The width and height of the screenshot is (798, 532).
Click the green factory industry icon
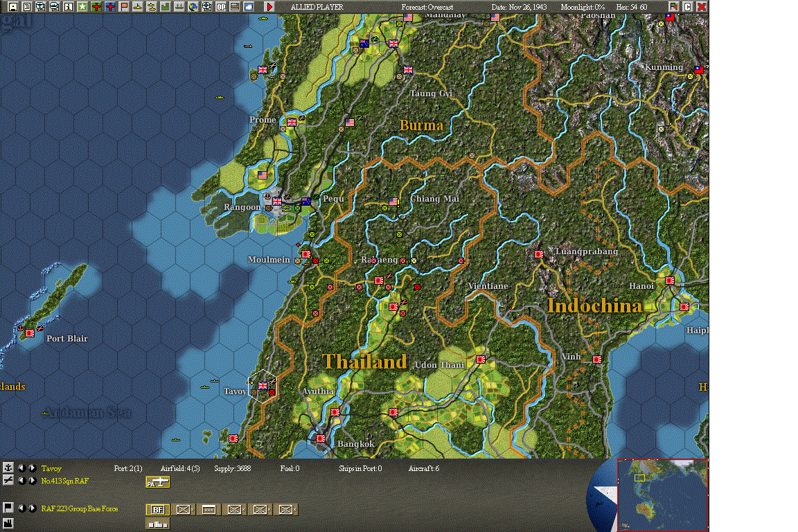click(165, 7)
